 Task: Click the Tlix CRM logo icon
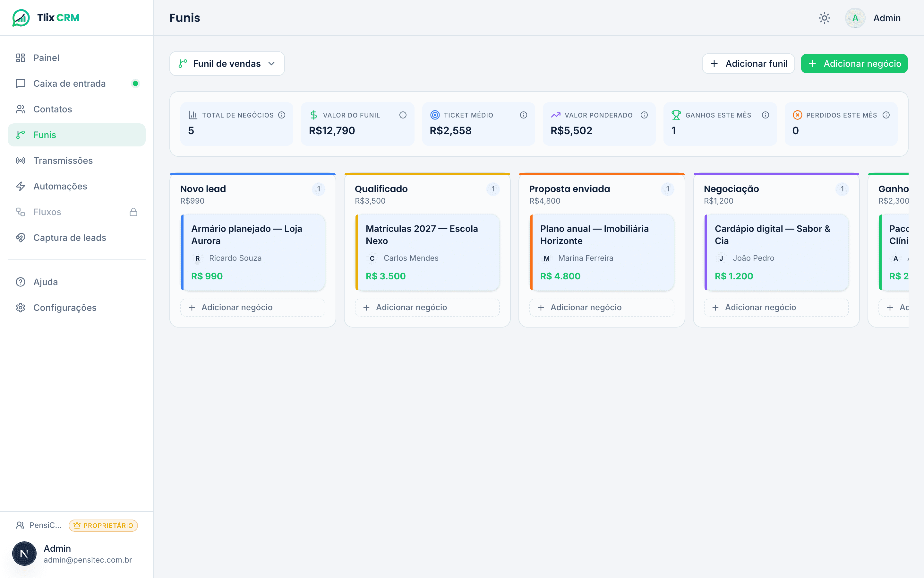click(x=21, y=18)
